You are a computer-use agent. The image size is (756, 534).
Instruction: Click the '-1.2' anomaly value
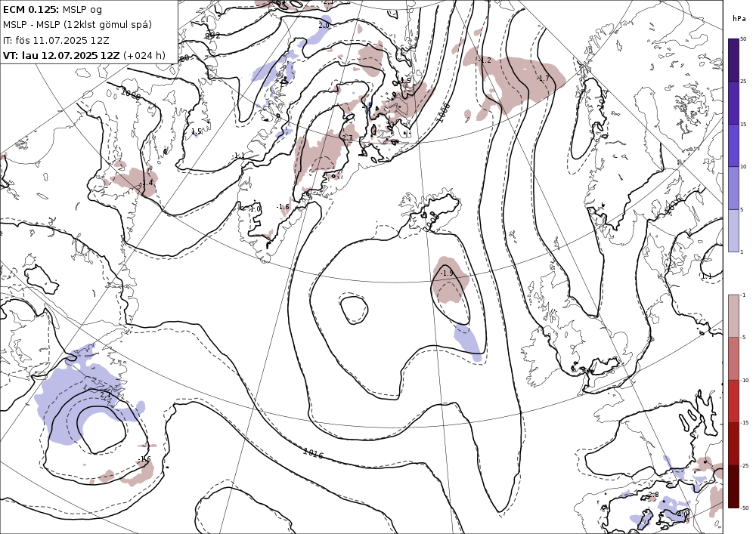[485, 60]
